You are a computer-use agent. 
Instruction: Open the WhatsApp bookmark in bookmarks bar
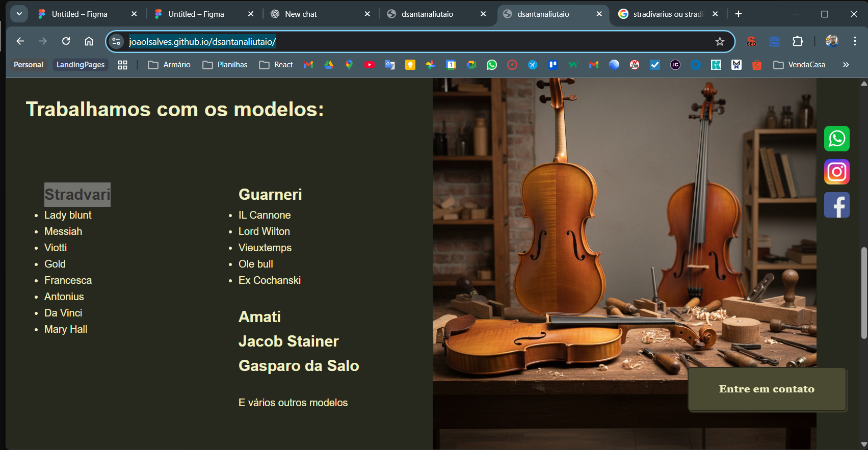click(492, 65)
